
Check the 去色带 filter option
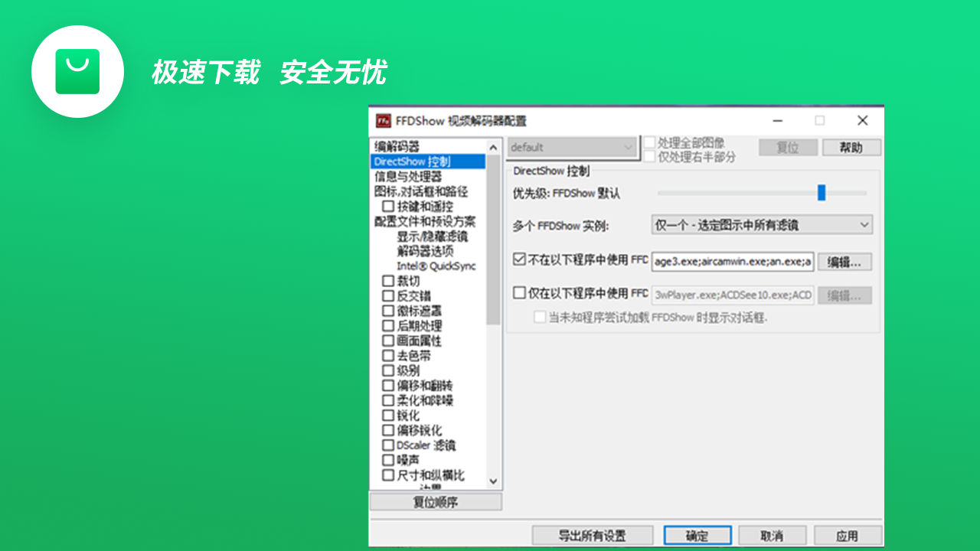pos(388,355)
